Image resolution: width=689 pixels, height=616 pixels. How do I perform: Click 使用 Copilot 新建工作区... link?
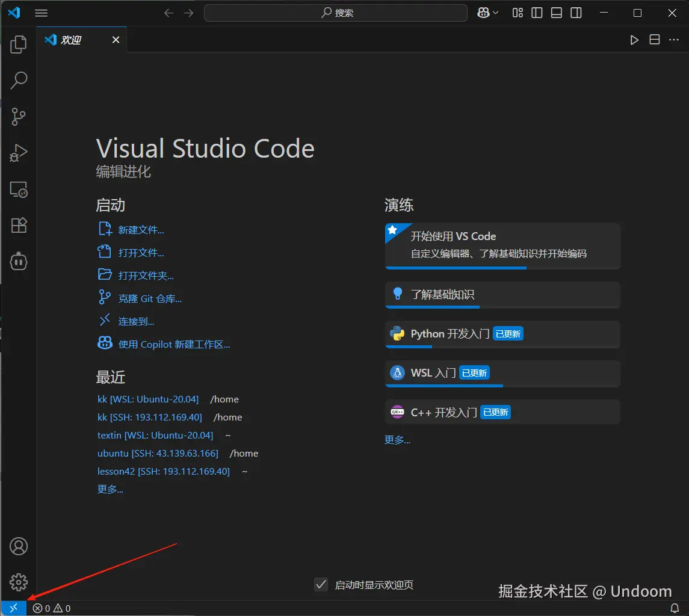click(174, 345)
